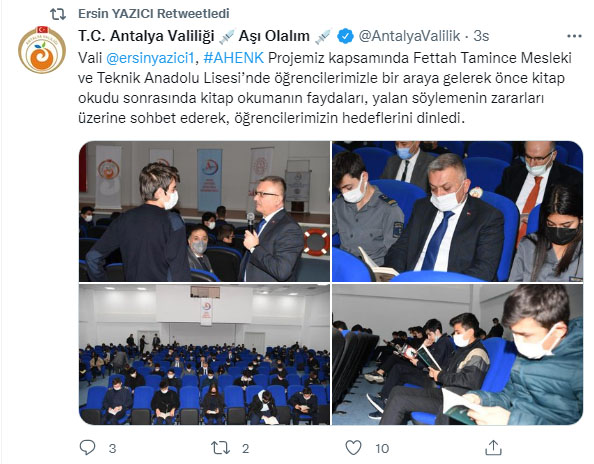Open photo of students reading books
The height and width of the screenshot is (464, 594).
(458, 355)
